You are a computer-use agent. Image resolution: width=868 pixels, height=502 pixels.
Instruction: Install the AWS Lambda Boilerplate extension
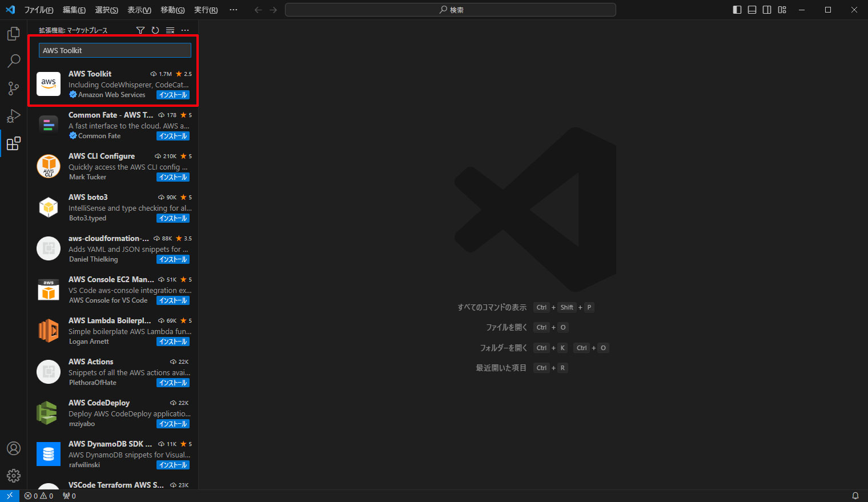pyautogui.click(x=173, y=342)
